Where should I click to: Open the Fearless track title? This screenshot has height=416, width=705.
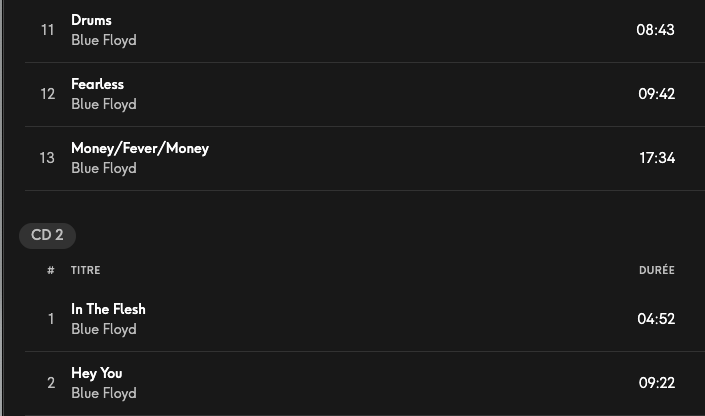click(x=97, y=84)
